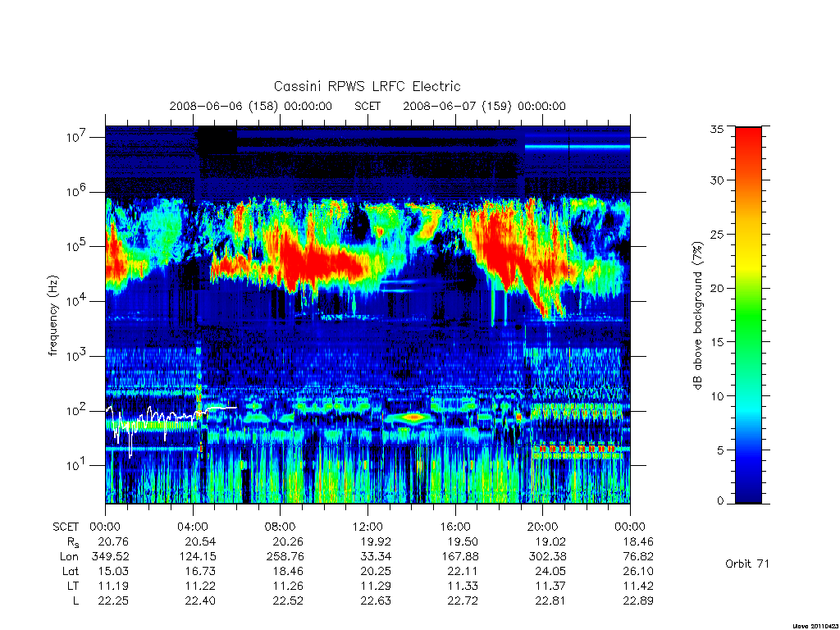840x630 pixels.
Task: Click the red top of the color bar
Action: (x=748, y=139)
